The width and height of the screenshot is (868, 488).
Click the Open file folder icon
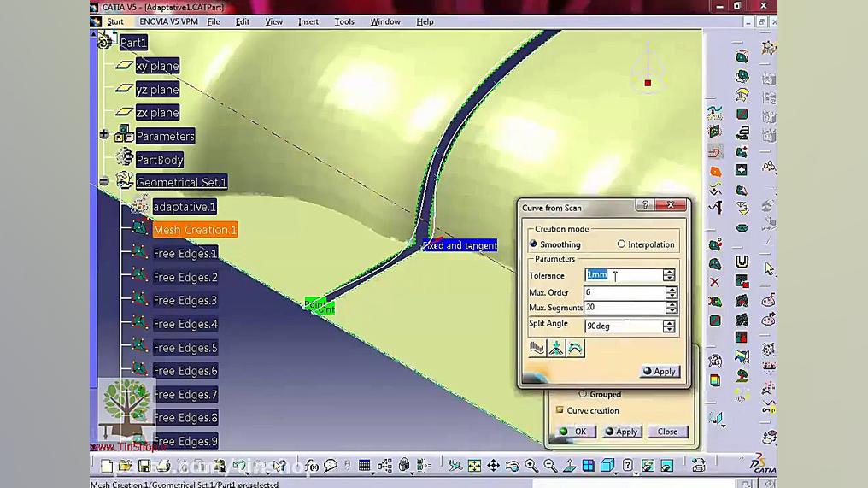(125, 466)
